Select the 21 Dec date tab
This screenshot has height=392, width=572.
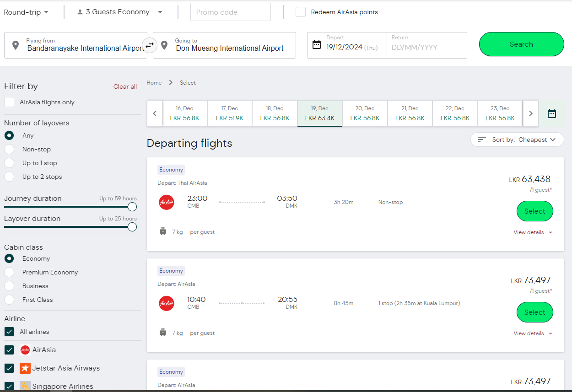point(410,113)
